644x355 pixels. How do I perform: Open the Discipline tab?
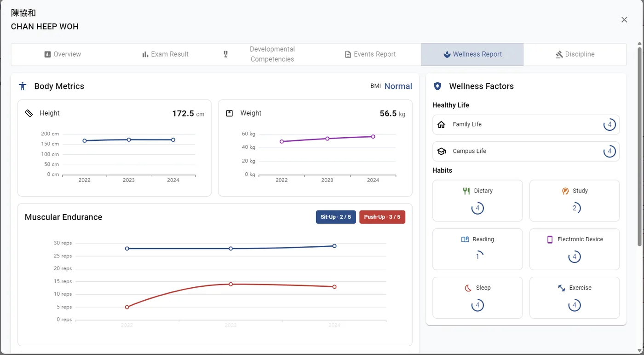(x=575, y=54)
